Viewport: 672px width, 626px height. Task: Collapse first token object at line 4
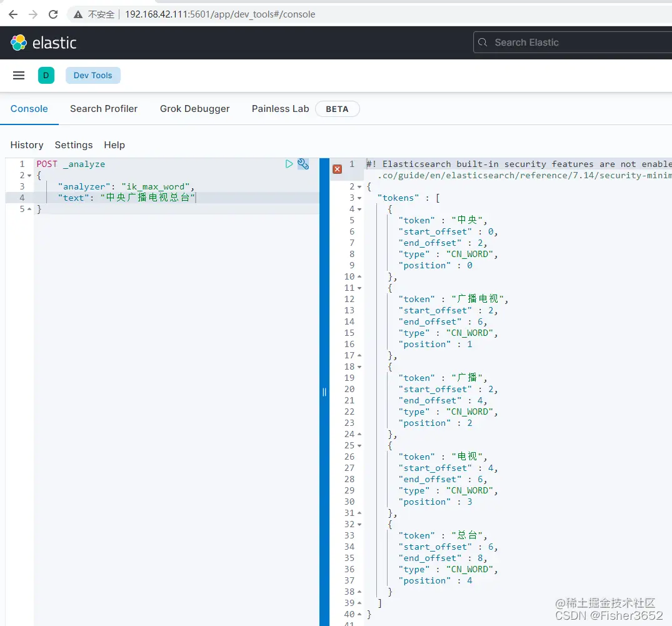tap(359, 210)
